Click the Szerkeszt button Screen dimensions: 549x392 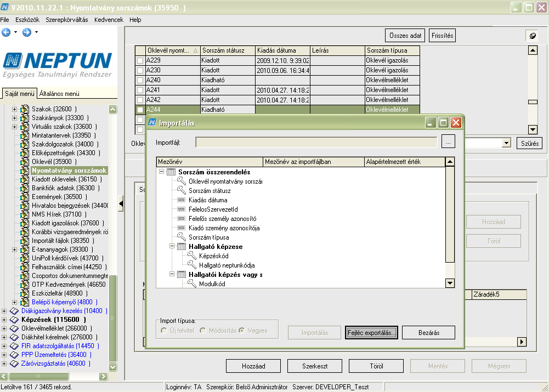coord(315,366)
